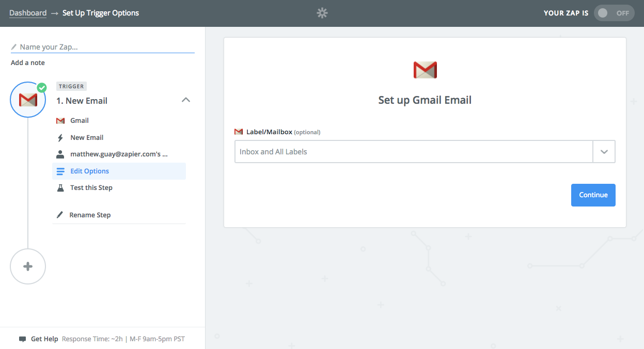The width and height of the screenshot is (644, 349).
Task: Select the lightning bolt icon next to New Email
Action: [60, 137]
